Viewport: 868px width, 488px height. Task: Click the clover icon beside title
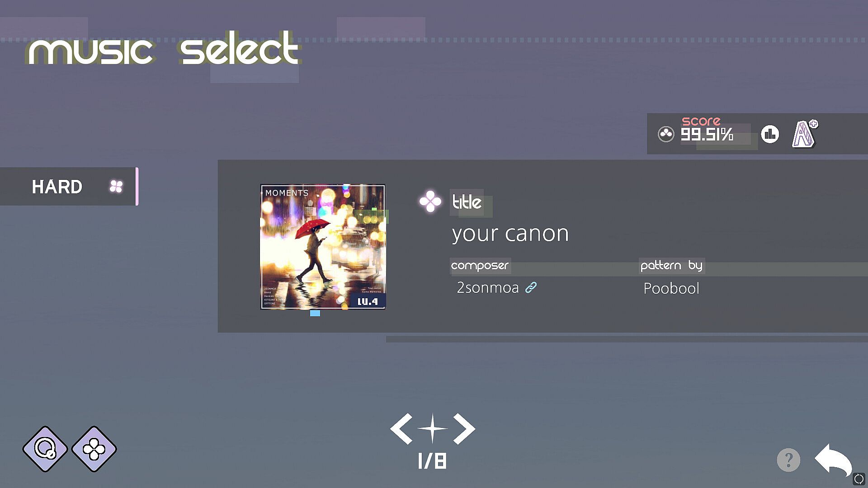[430, 202]
